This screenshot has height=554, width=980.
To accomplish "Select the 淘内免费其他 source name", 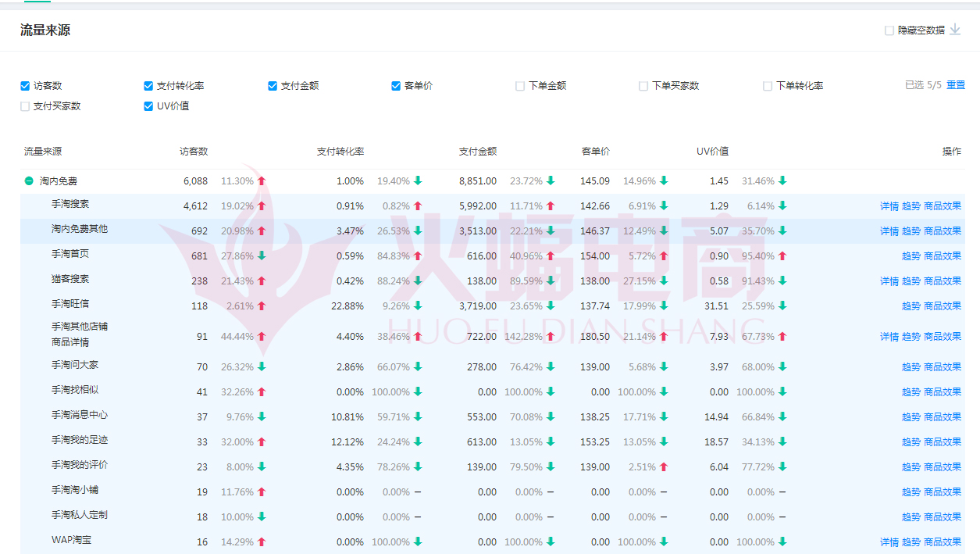I will (80, 229).
